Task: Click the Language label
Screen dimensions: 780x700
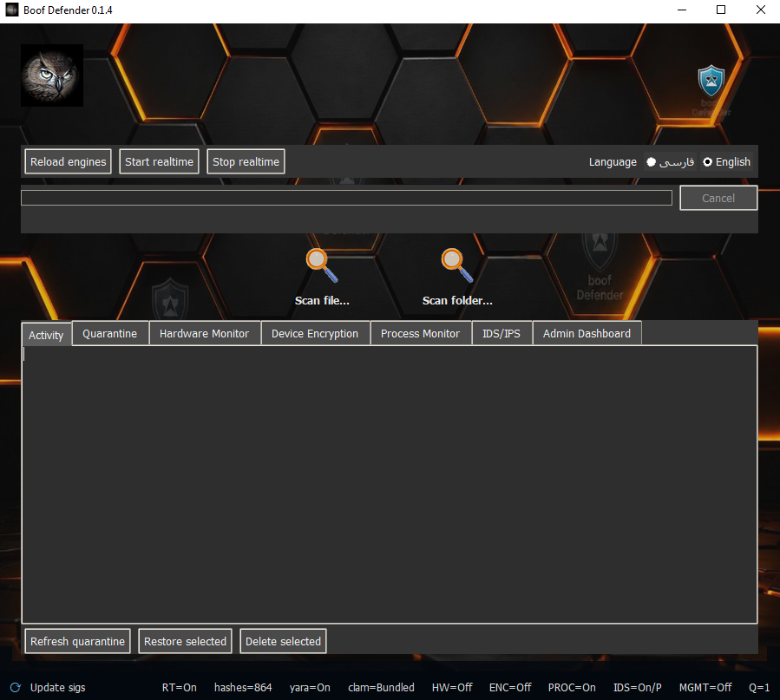Action: click(613, 162)
